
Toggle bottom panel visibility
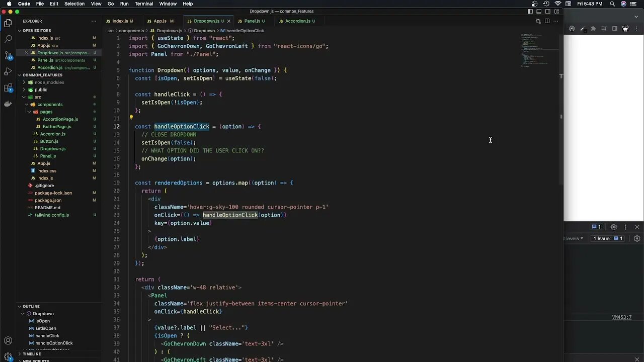[x=539, y=12]
